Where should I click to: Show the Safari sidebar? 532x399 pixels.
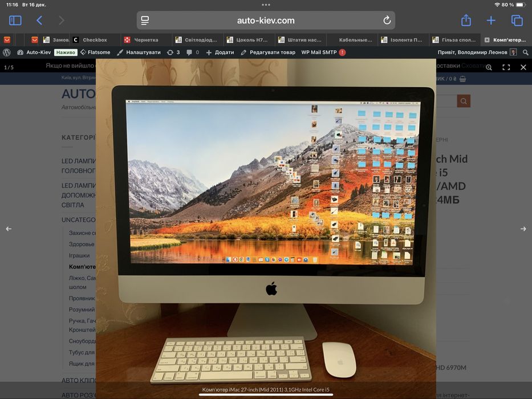pyautogui.click(x=15, y=21)
